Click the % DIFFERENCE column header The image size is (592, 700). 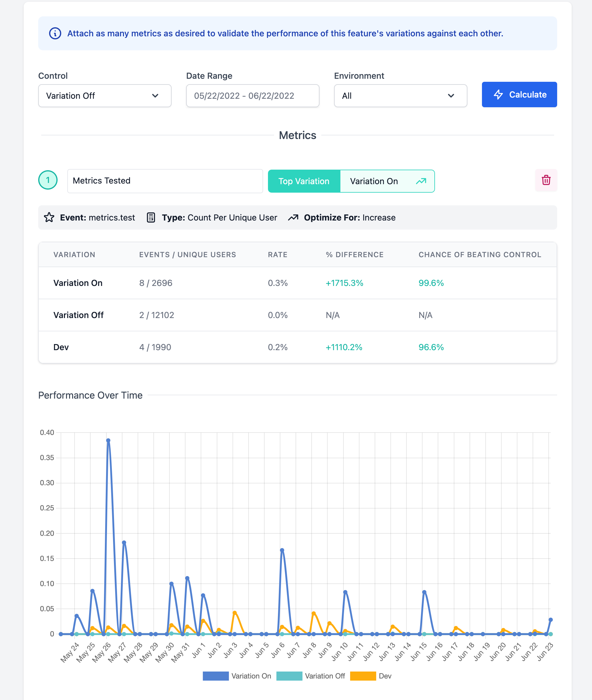pos(354,254)
